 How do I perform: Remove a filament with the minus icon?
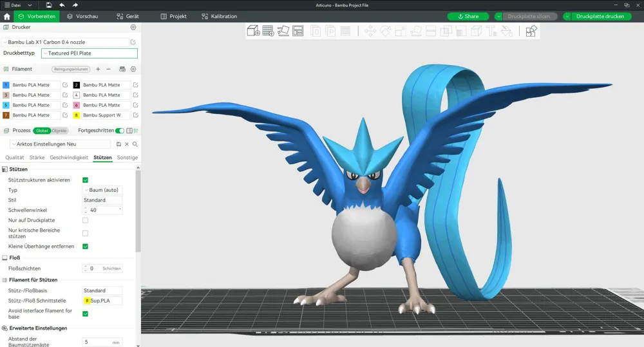(108, 69)
